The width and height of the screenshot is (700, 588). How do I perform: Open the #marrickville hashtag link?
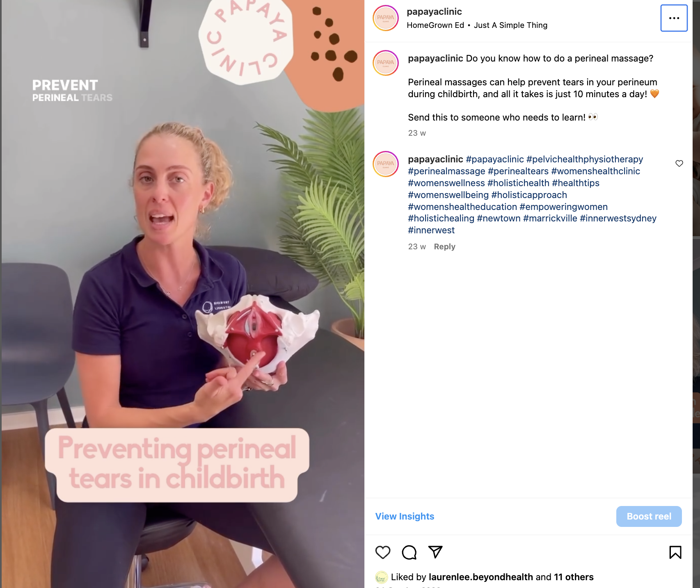(550, 218)
